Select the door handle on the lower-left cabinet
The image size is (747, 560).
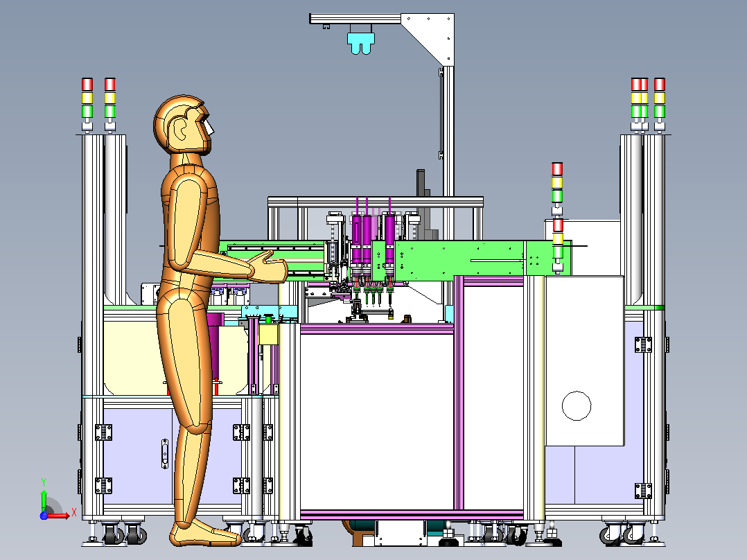165,454
